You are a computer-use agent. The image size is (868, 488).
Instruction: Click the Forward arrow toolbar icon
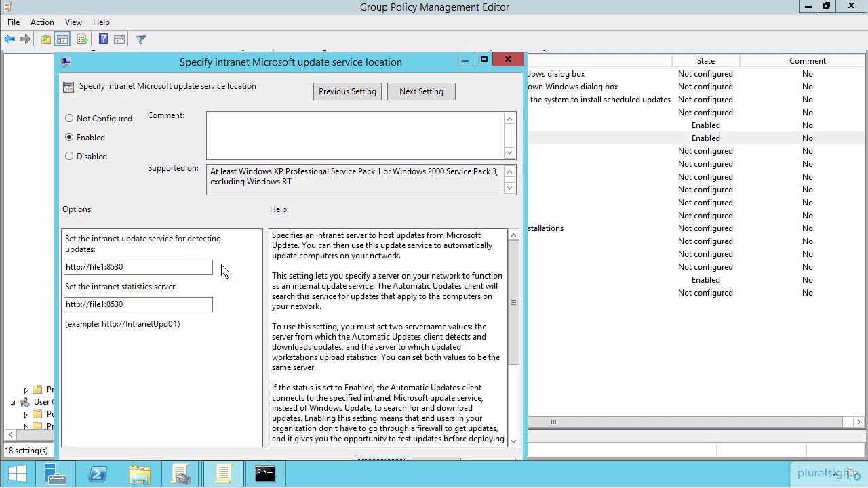[x=25, y=39]
